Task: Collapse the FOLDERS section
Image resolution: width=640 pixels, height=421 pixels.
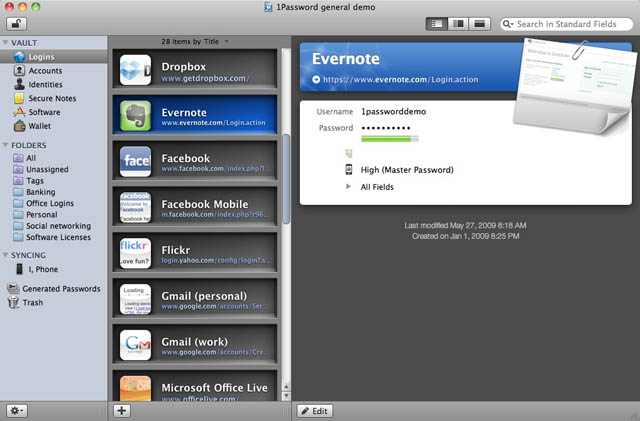Action: [x=5, y=145]
